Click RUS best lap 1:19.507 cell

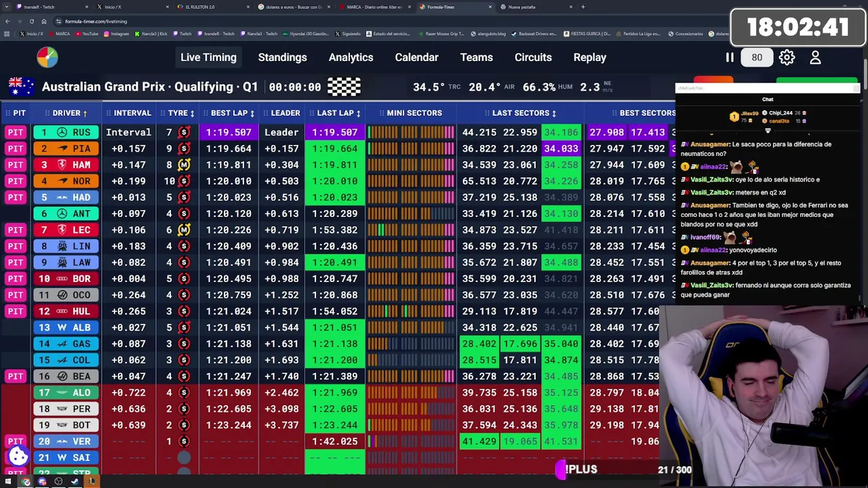click(229, 132)
